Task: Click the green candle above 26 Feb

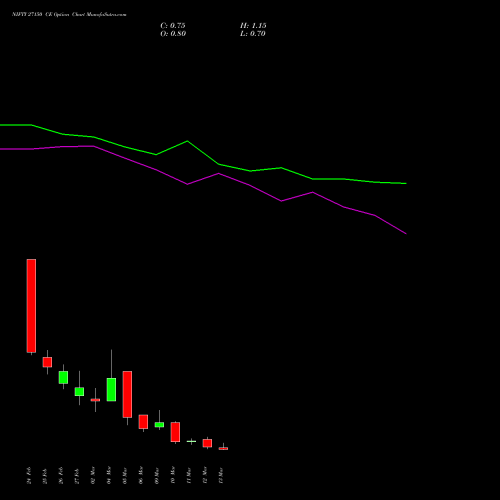Action: (63, 377)
